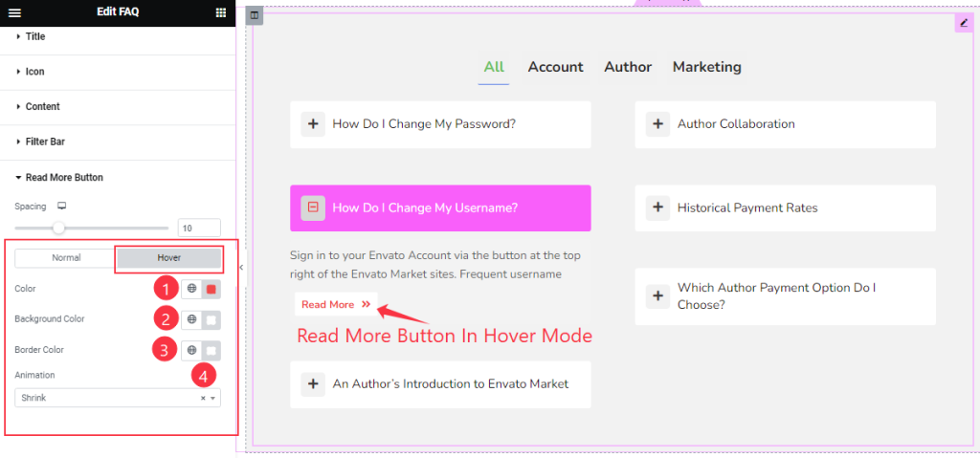Open the Background Color swatch picker
Viewport: 980px width, 458px height.
212,319
